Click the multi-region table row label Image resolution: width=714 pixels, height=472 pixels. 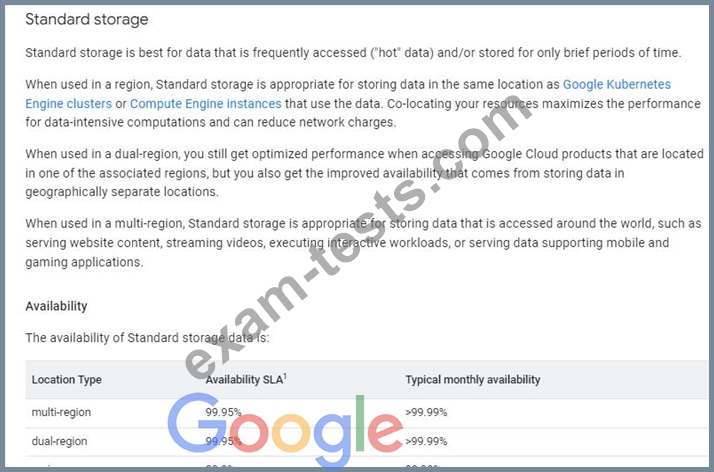(61, 412)
